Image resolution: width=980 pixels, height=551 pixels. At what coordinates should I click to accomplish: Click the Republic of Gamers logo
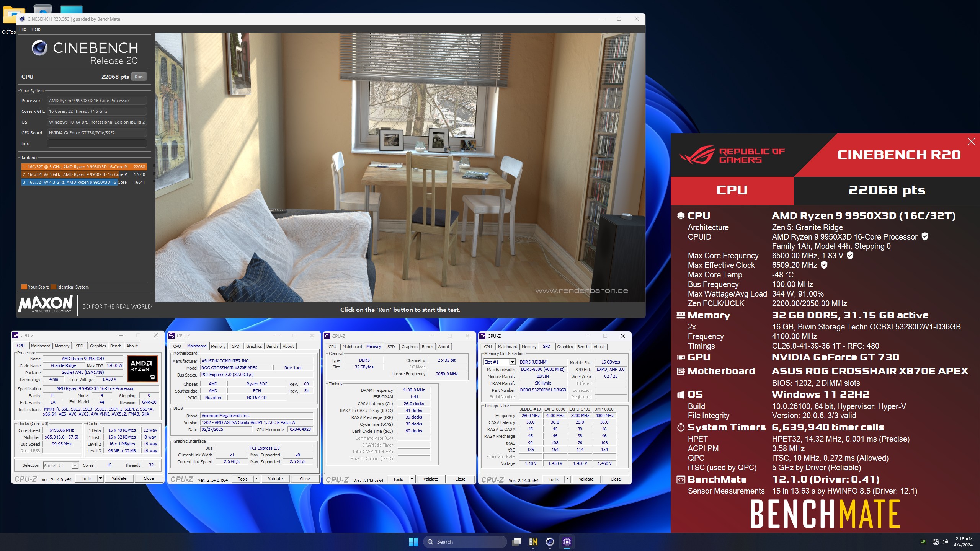pos(732,155)
